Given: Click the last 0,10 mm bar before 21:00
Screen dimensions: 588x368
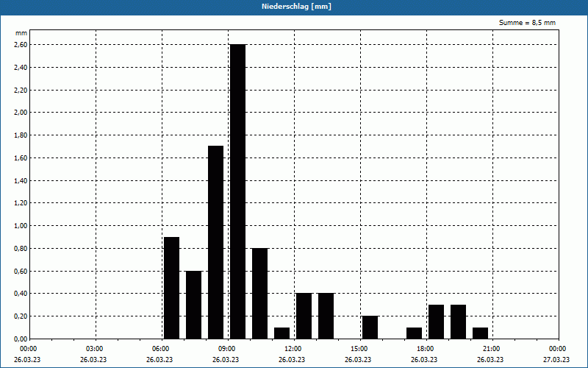Looking at the screenshot, I should point(481,333).
